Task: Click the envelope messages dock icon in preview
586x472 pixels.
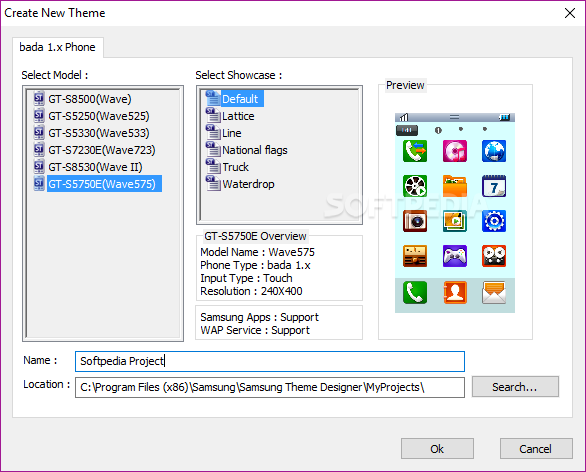Action: click(x=494, y=292)
